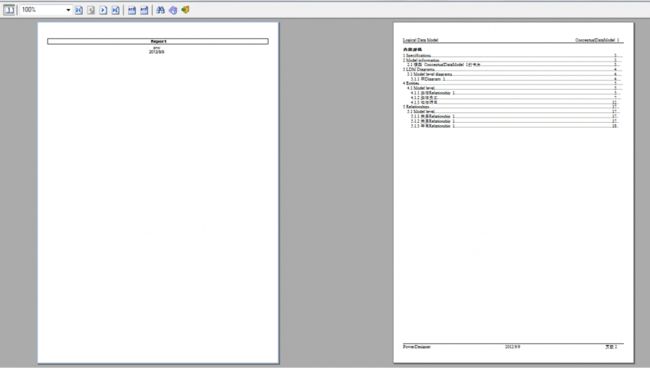The width and height of the screenshot is (650, 368).
Task: Go to the next page
Action: (103, 10)
